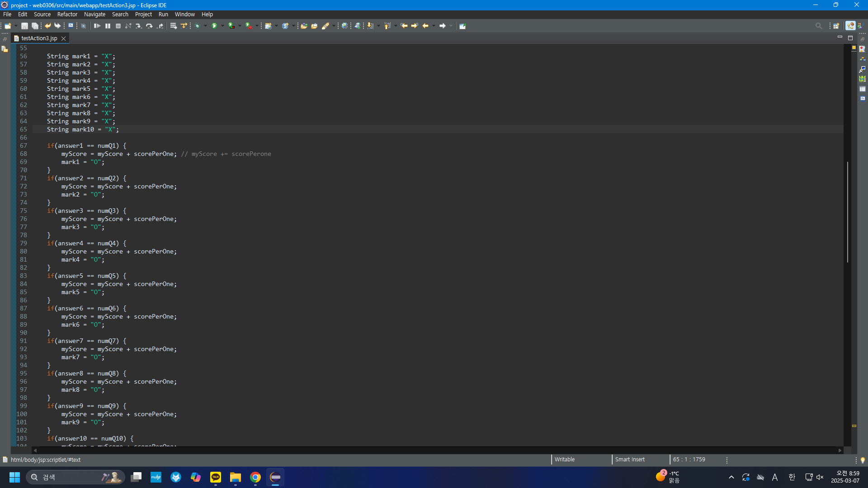868x488 pixels.
Task: Expand the New file dropdown arrow
Action: 16,26
